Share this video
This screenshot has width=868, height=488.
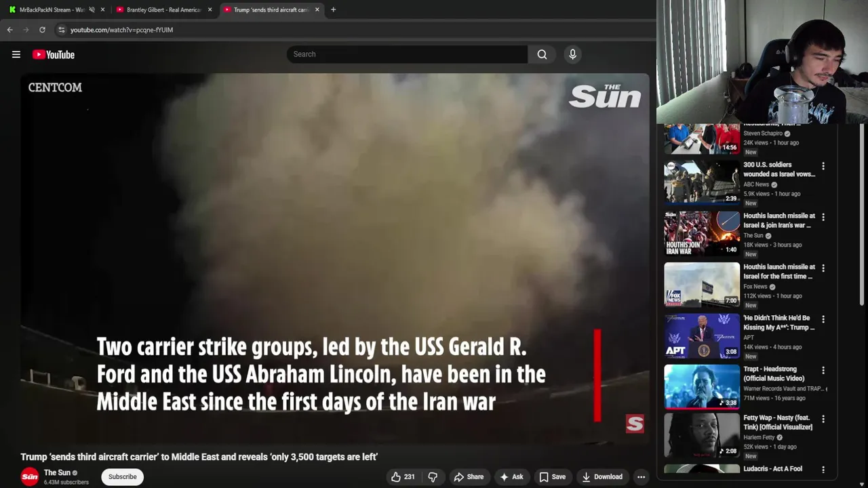[x=469, y=476]
